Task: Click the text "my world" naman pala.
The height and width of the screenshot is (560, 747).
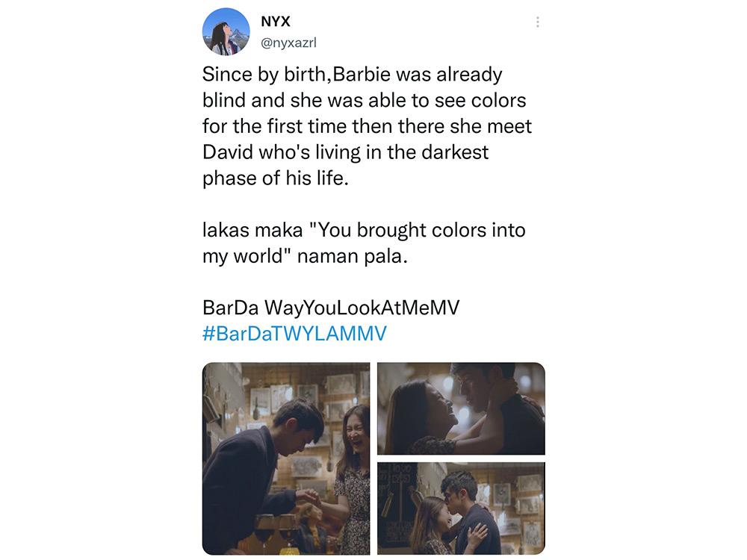Action: tap(305, 256)
